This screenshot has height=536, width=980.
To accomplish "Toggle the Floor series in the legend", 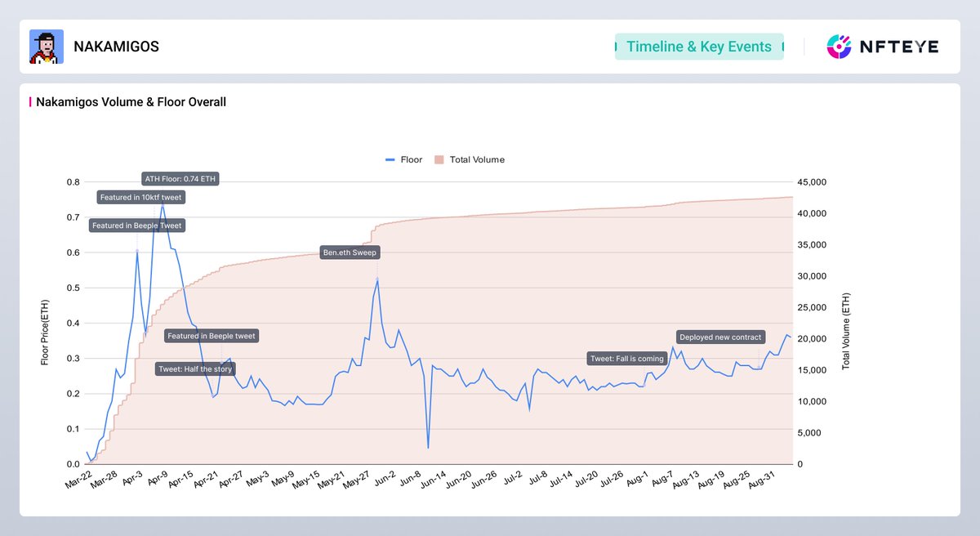I will (403, 159).
